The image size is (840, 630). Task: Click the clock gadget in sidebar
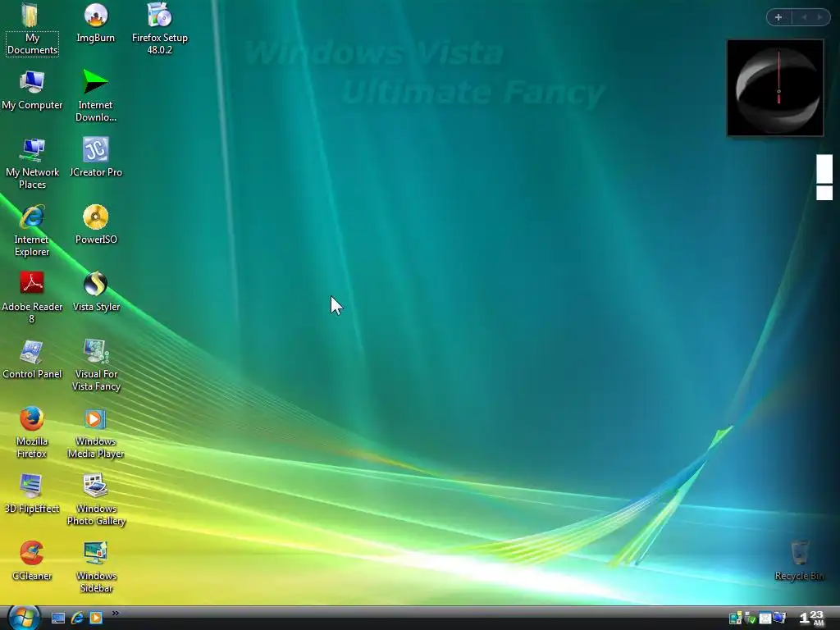(775, 88)
